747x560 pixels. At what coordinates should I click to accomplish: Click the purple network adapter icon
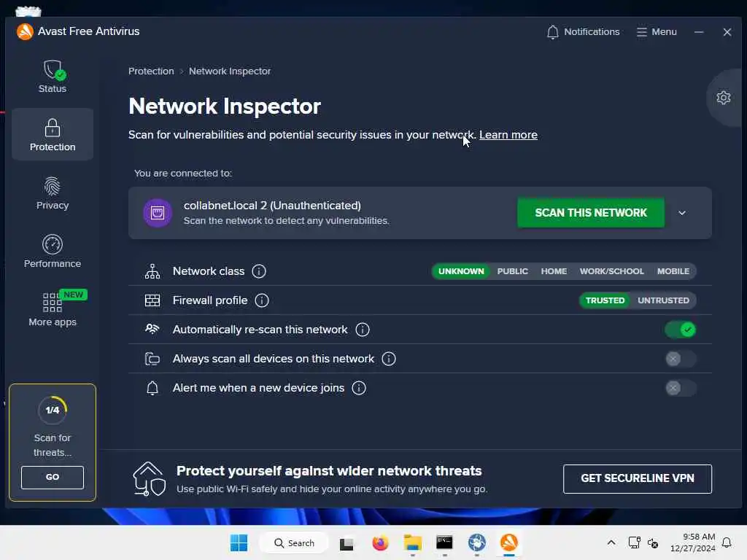(158, 213)
